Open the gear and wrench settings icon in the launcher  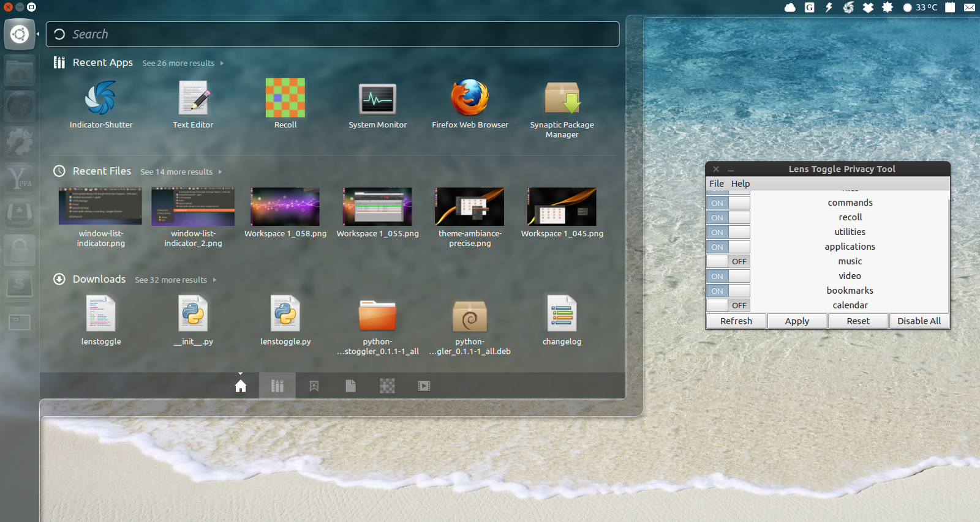tap(20, 142)
